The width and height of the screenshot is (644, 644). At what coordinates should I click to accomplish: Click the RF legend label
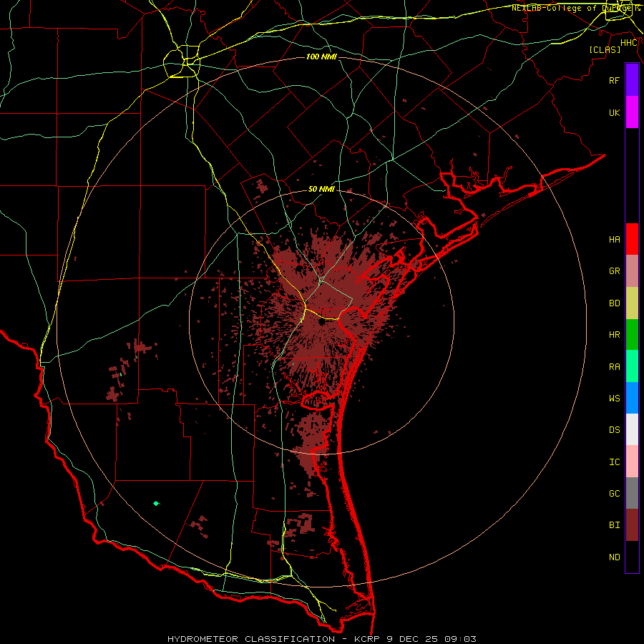coord(614,80)
